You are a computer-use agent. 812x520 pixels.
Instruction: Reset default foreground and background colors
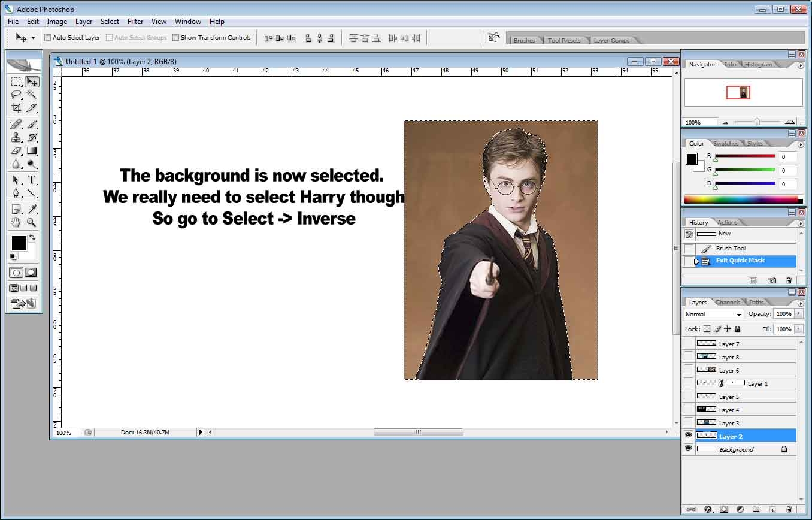click(x=13, y=257)
